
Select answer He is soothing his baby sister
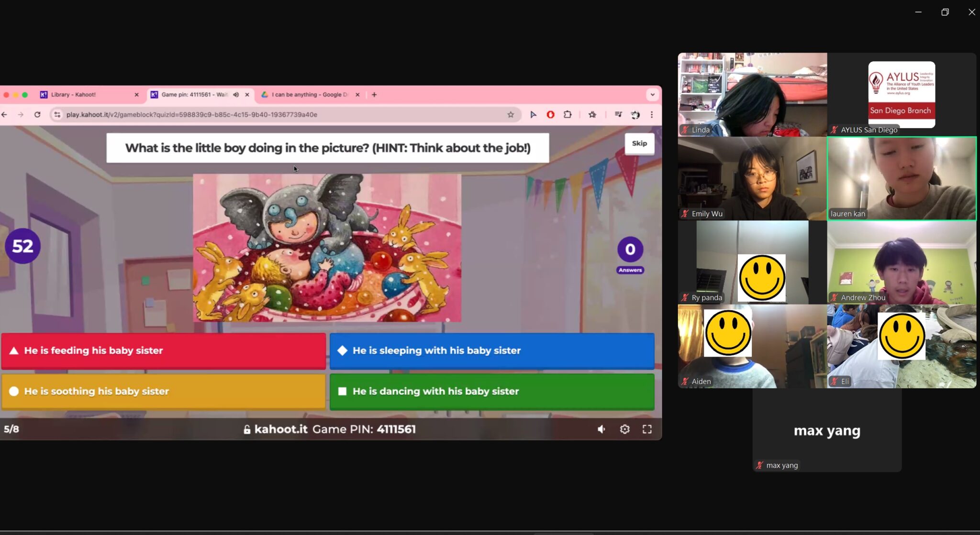[x=164, y=391]
